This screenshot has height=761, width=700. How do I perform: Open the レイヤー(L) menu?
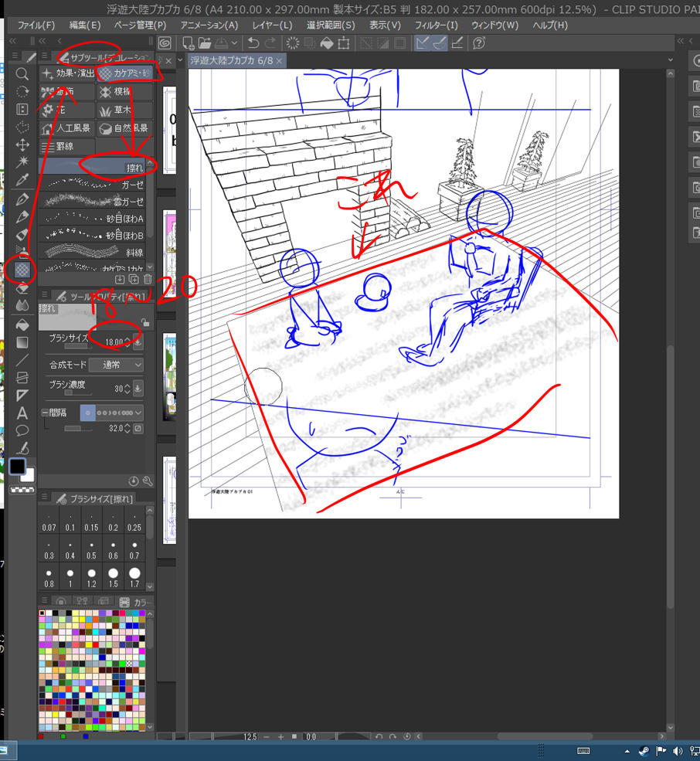272,25
